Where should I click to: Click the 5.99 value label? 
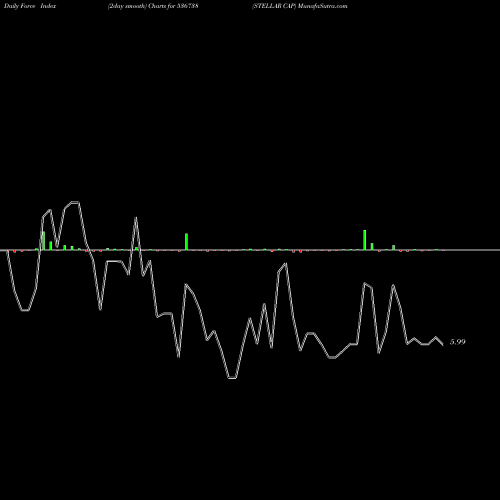457,342
